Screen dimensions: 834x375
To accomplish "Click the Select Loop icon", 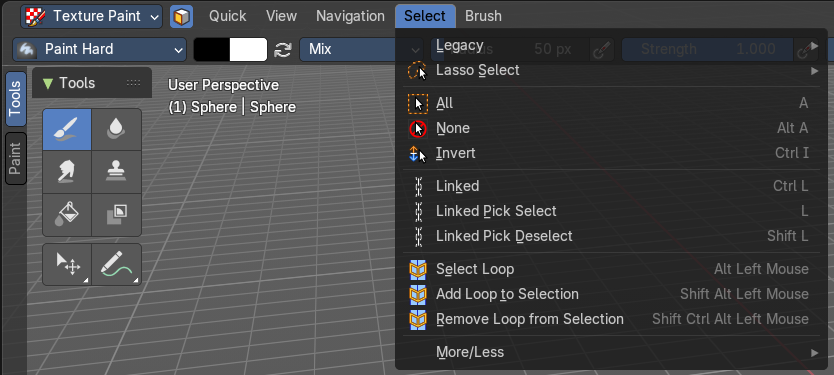I will click(418, 269).
